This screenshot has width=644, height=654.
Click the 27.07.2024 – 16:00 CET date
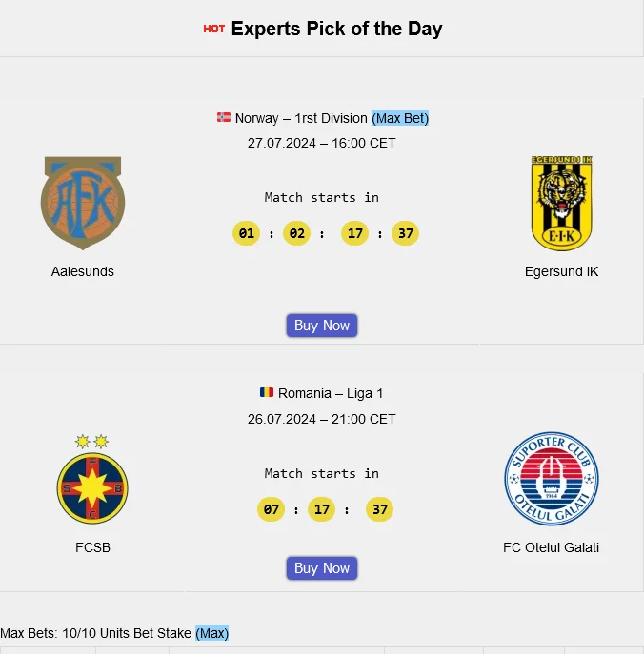pyautogui.click(x=322, y=143)
